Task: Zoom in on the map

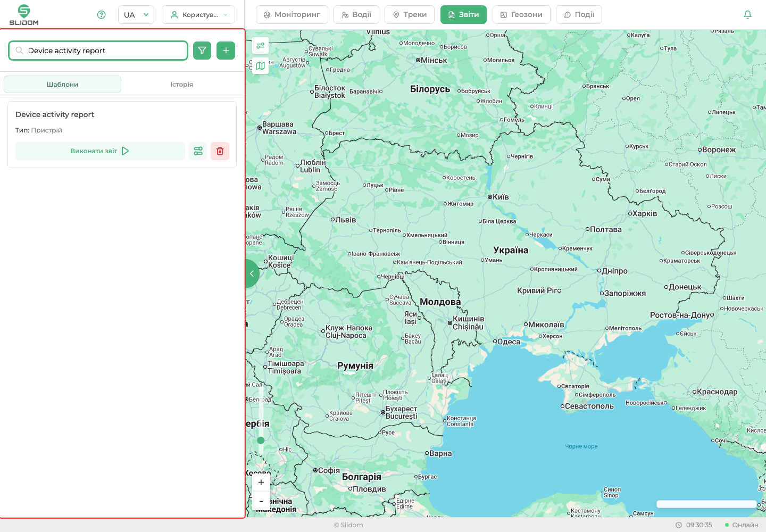Action: (x=261, y=482)
